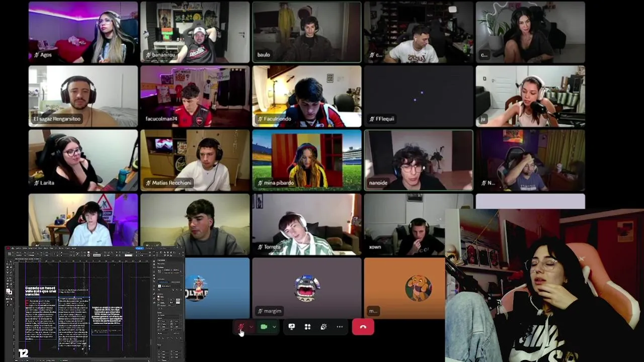644x362 pixels.
Task: Open the microphone options dropdown arrow
Action: tap(251, 327)
